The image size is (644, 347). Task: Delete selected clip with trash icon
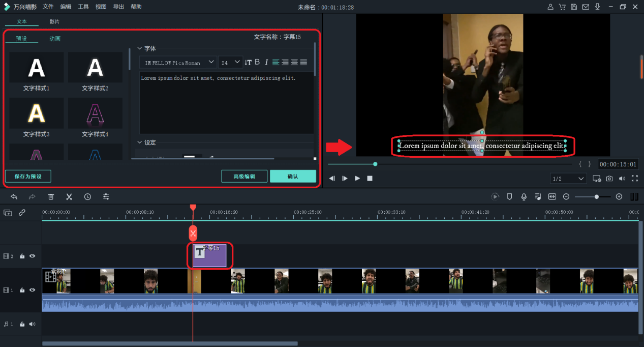point(51,196)
